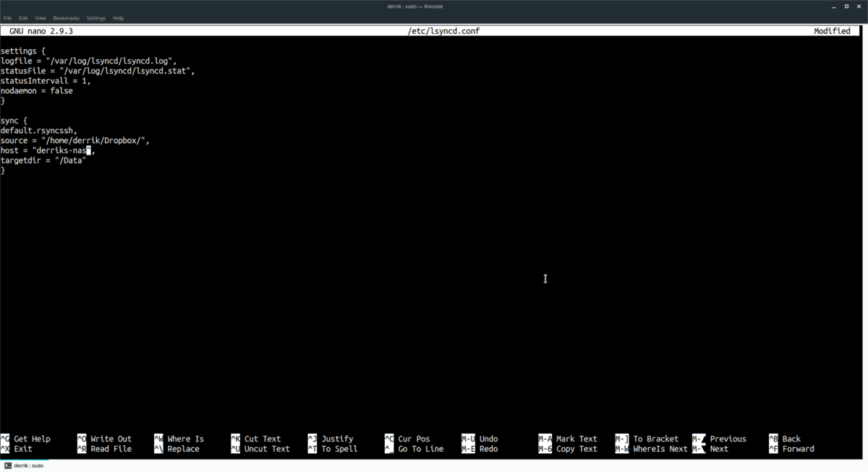Click the host 'derriks-nas' line

click(x=48, y=150)
